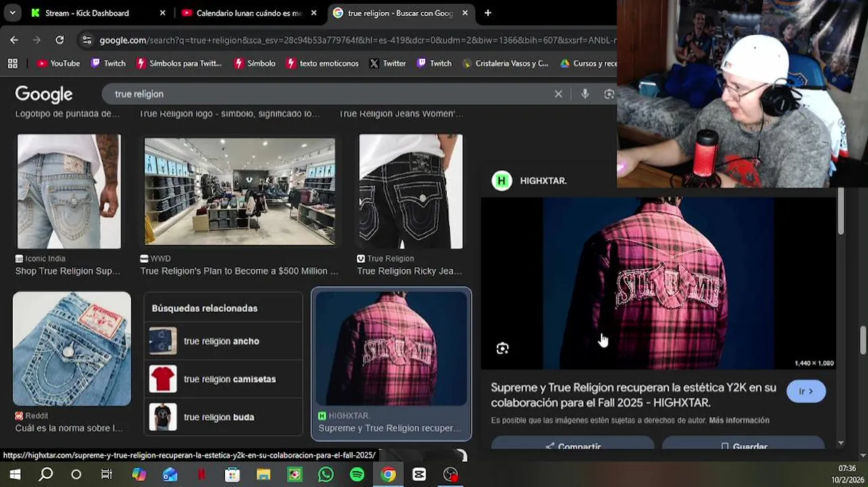Launch Copilot from the taskbar
Image resolution: width=868 pixels, height=487 pixels.
(x=139, y=475)
